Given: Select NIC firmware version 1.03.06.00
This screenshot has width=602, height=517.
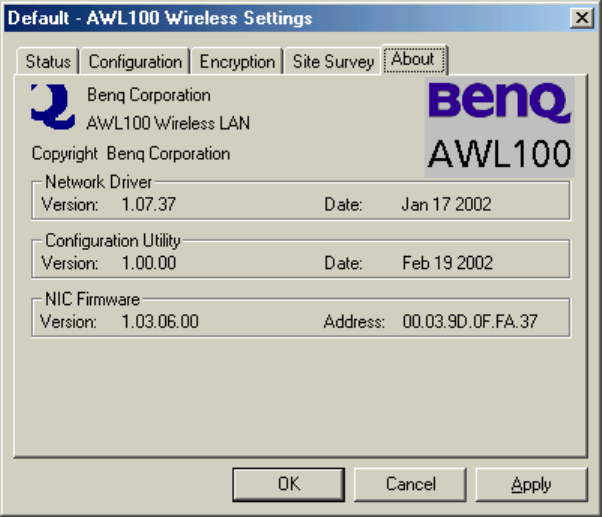Looking at the screenshot, I should [160, 322].
